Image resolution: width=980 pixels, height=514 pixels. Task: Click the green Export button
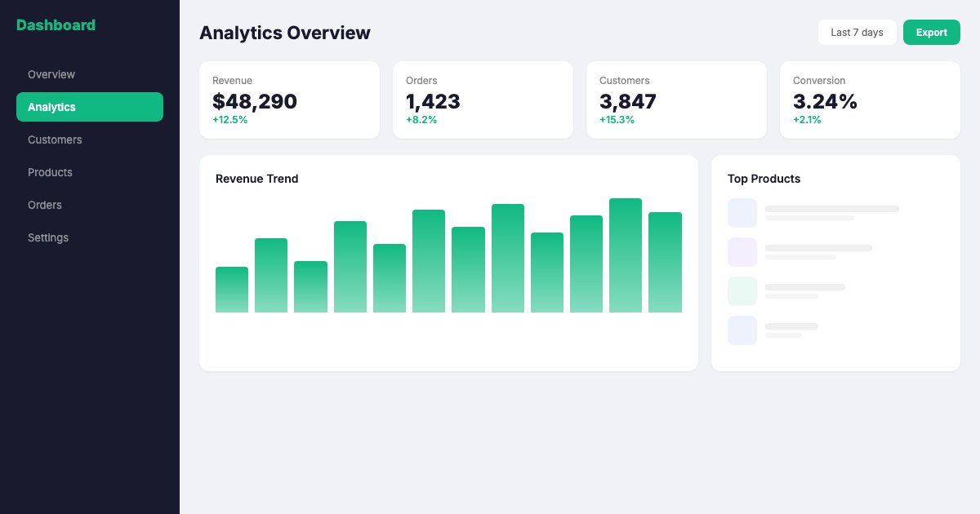931,32
